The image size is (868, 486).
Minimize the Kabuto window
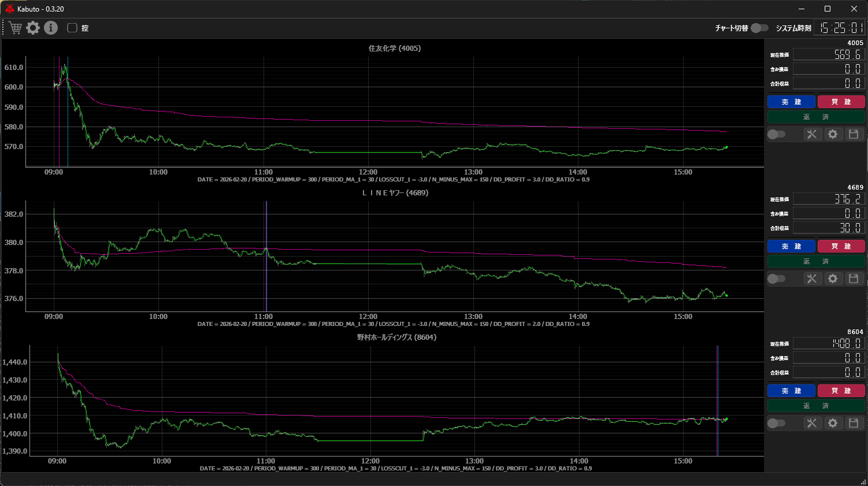point(801,9)
